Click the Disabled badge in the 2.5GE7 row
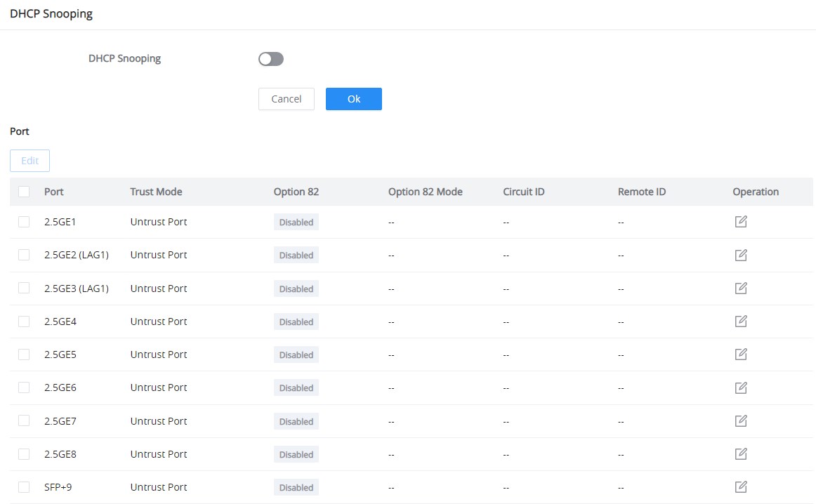The width and height of the screenshot is (816, 504). coord(296,421)
